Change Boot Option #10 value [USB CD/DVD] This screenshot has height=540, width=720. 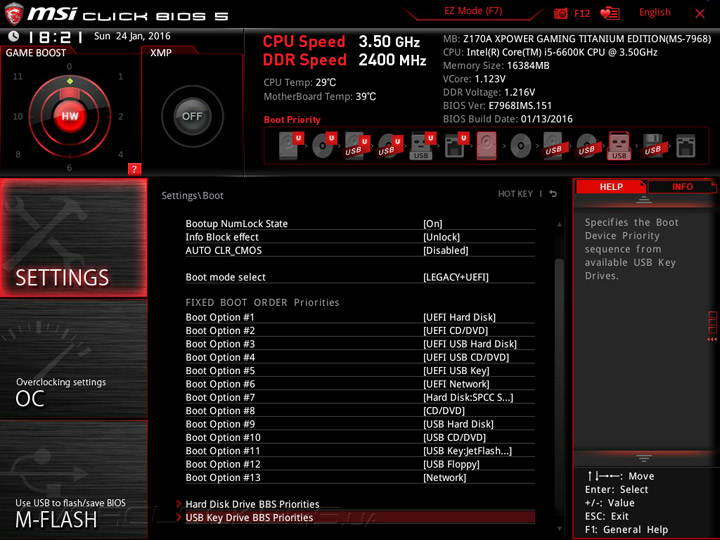point(454,437)
